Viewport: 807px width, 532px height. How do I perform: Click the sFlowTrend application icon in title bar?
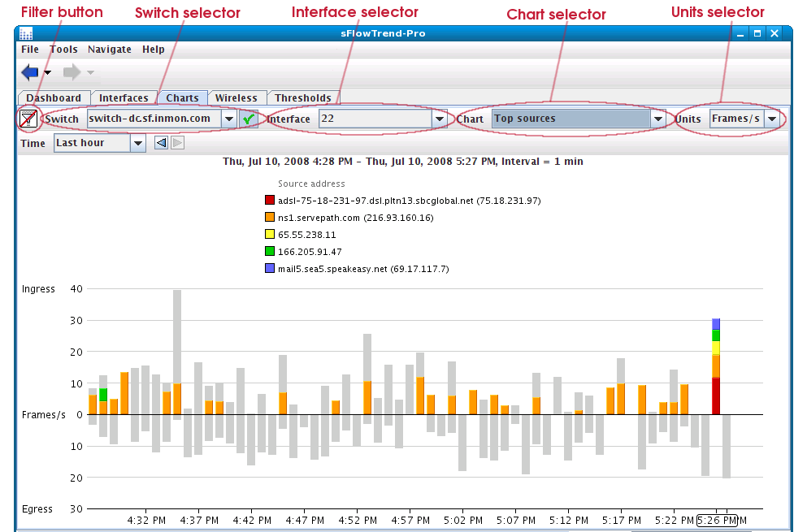(x=26, y=34)
